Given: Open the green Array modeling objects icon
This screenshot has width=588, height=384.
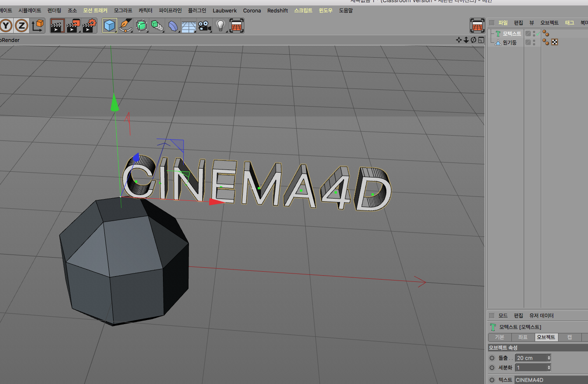Looking at the screenshot, I should point(157,26).
